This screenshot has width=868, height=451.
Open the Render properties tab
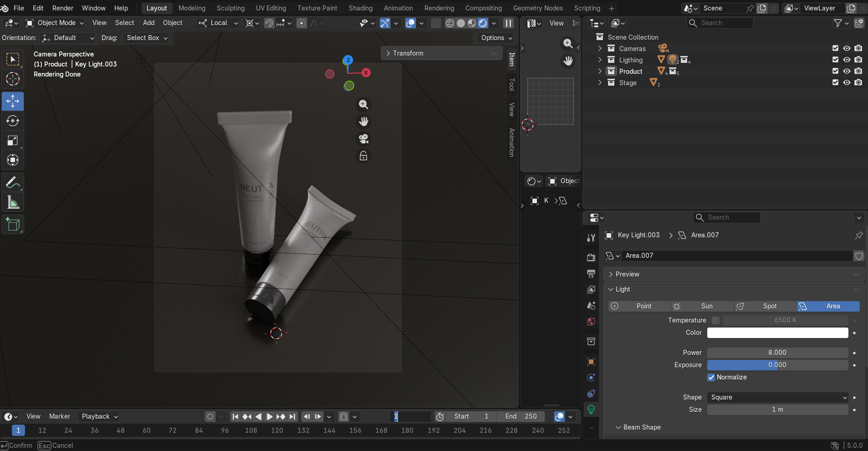click(591, 257)
